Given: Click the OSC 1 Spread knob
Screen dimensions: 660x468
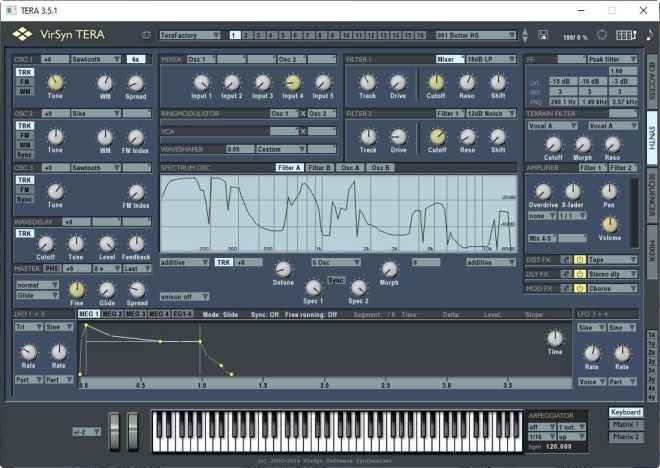Looking at the screenshot, I should click(x=136, y=83).
